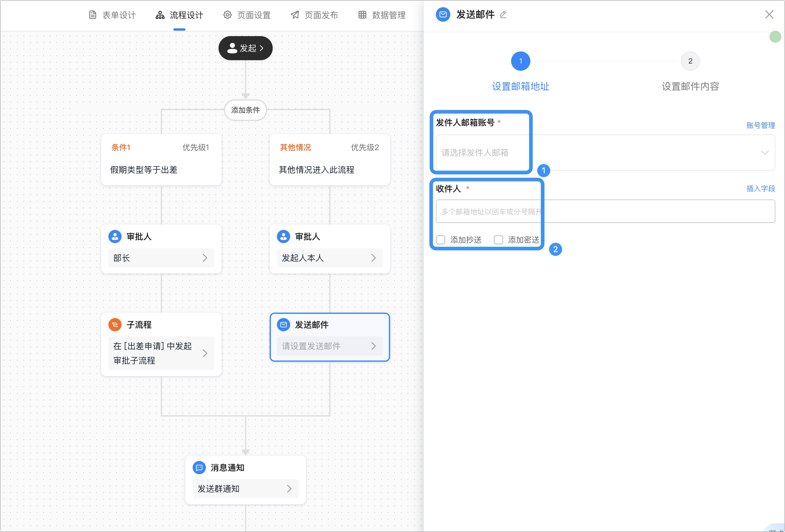Click the 插入字段 link

[x=761, y=188]
